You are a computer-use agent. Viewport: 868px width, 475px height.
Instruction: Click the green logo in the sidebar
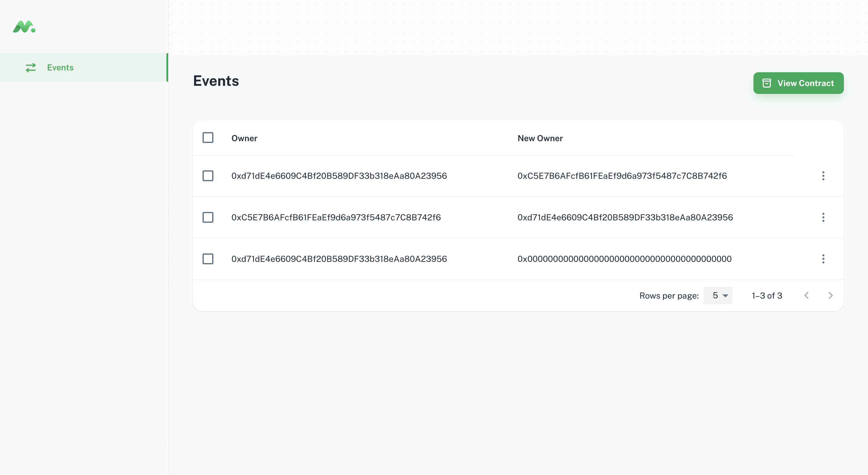(x=24, y=27)
